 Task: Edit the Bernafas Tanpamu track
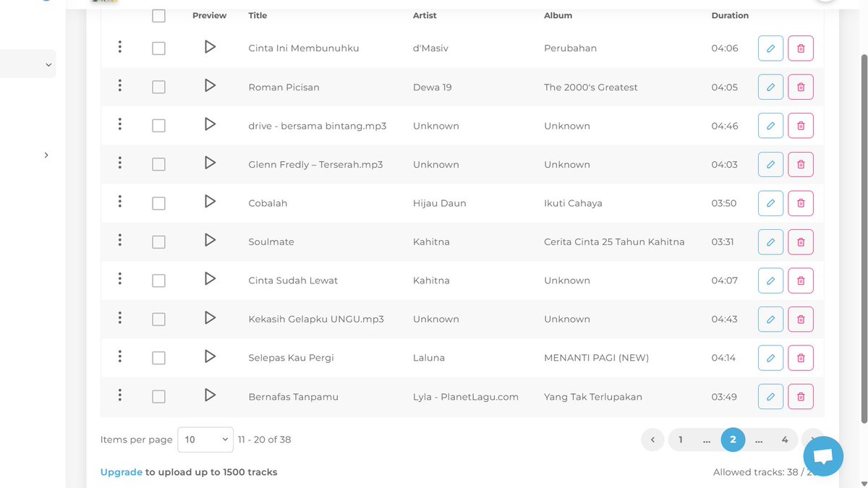[770, 396]
